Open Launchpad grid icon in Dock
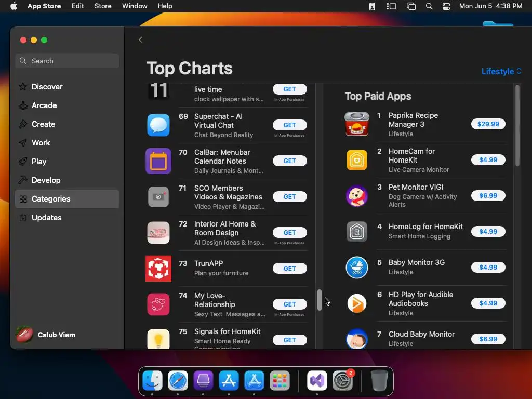This screenshot has height=399, width=532. point(280,380)
